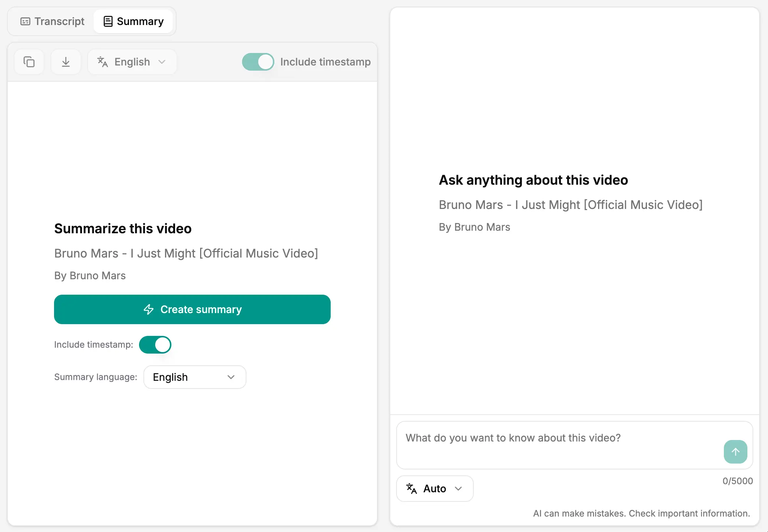Turn off Include timestamp in summary options
This screenshot has width=768, height=532.
pos(155,345)
